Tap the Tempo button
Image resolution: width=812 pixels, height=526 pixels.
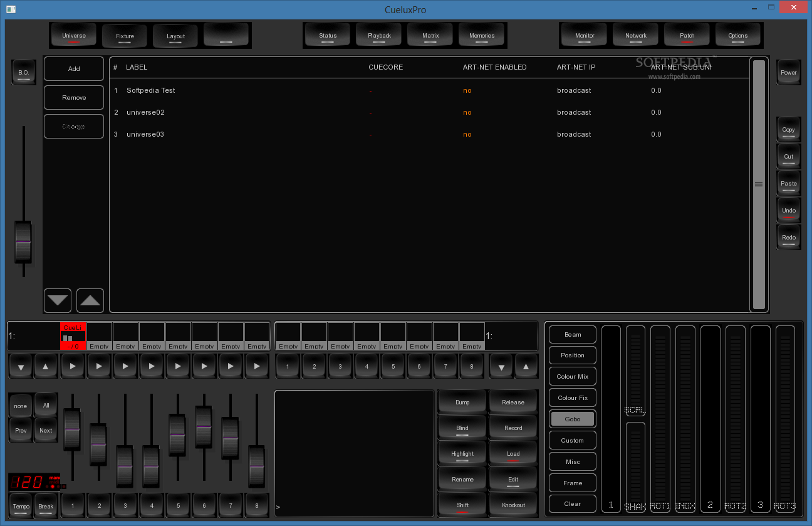[21, 505]
